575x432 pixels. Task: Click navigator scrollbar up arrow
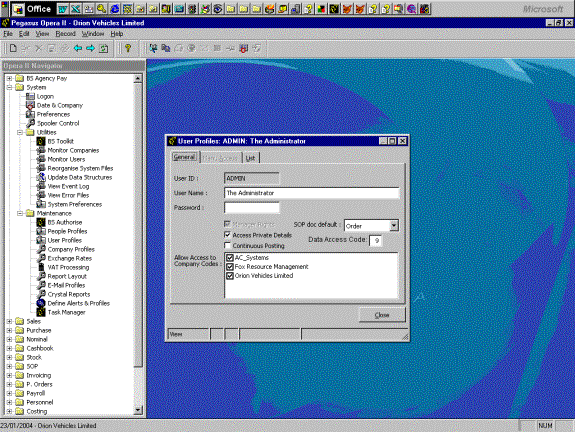click(138, 78)
